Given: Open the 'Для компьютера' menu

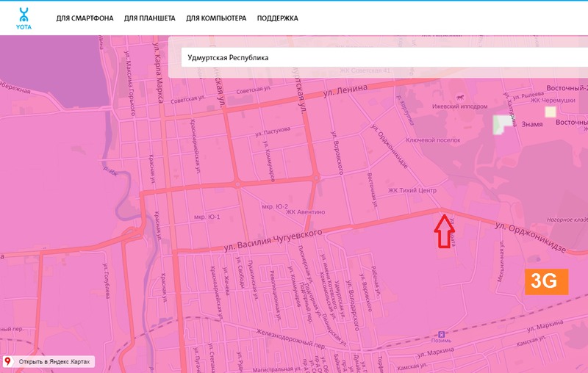Looking at the screenshot, I should pyautogui.click(x=216, y=18).
